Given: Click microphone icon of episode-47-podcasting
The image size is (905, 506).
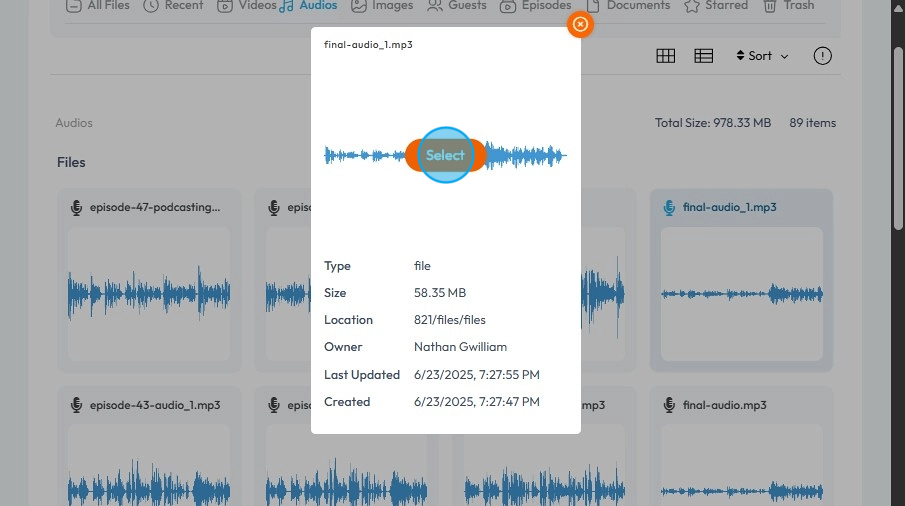Looking at the screenshot, I should 76,208.
